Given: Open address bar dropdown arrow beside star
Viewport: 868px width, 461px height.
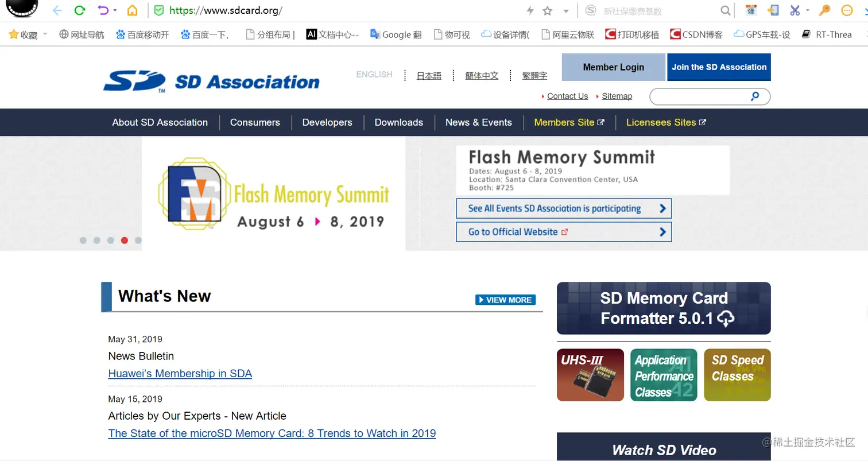Looking at the screenshot, I should (x=566, y=11).
